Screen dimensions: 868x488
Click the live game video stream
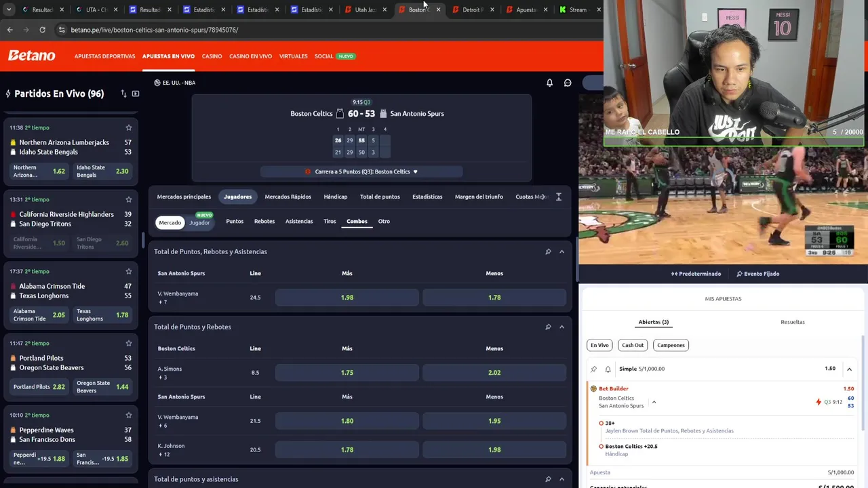pos(723,206)
